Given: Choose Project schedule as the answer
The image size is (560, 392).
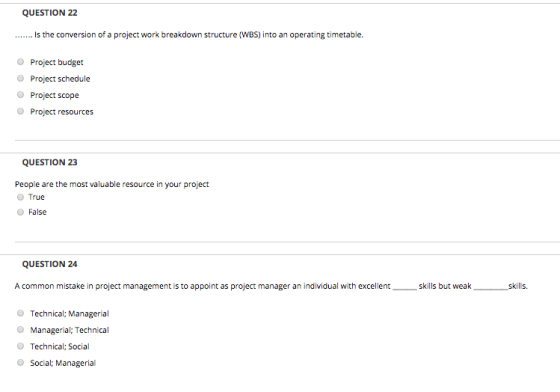Looking at the screenshot, I should pos(20,78).
